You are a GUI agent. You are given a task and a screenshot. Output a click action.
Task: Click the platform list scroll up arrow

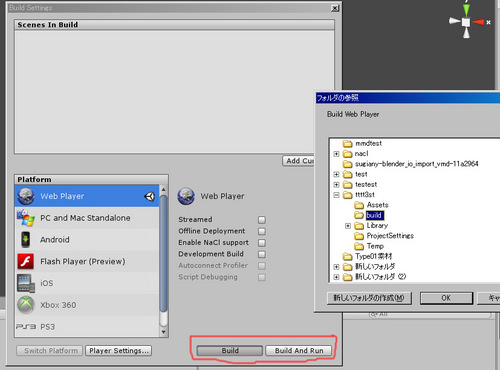tap(163, 190)
